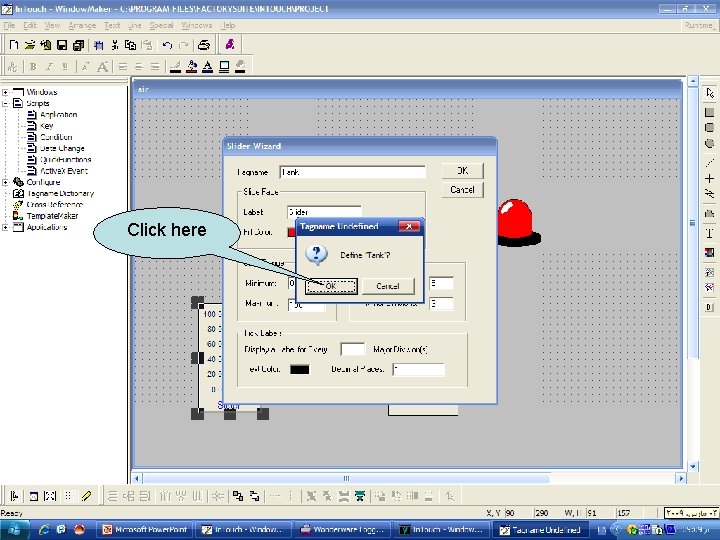720x540 pixels.
Task: Click the Tagname input field
Action: click(352, 172)
